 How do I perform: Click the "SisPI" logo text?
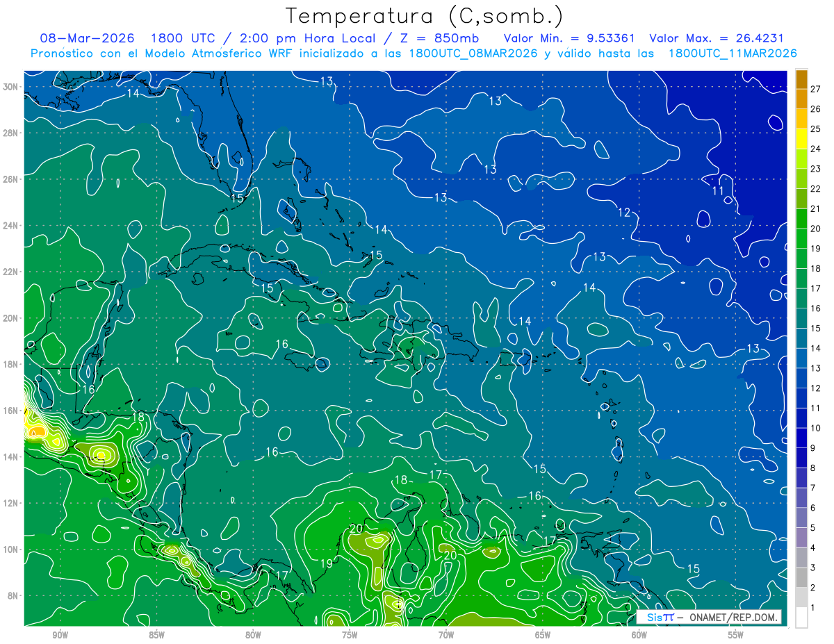click(660, 617)
